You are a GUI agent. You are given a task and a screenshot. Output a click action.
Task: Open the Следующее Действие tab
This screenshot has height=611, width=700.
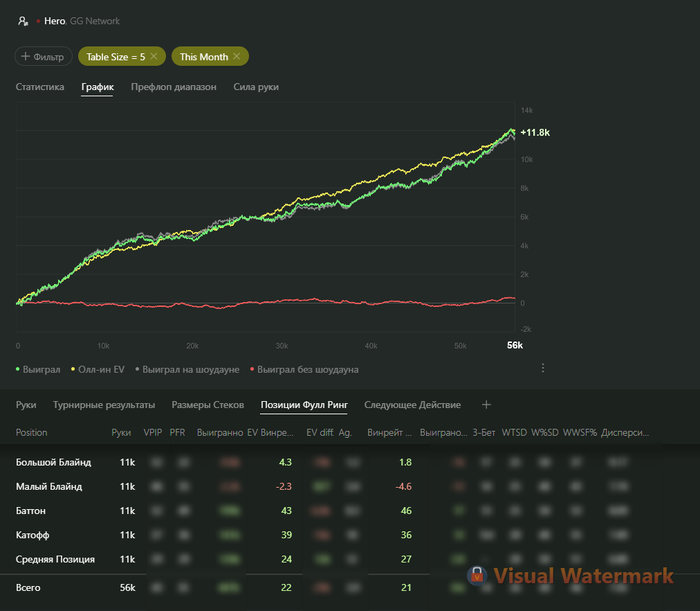412,405
